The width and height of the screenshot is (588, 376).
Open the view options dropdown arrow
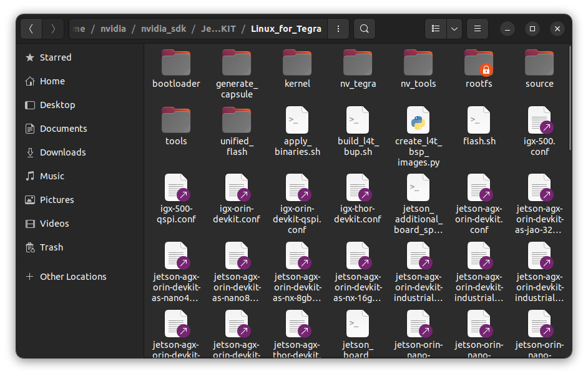pyautogui.click(x=454, y=29)
